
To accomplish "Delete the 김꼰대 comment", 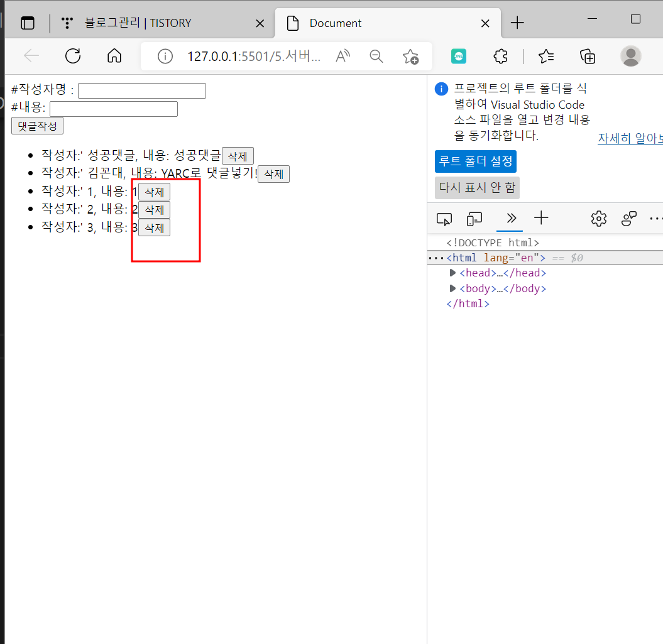I will pos(273,174).
